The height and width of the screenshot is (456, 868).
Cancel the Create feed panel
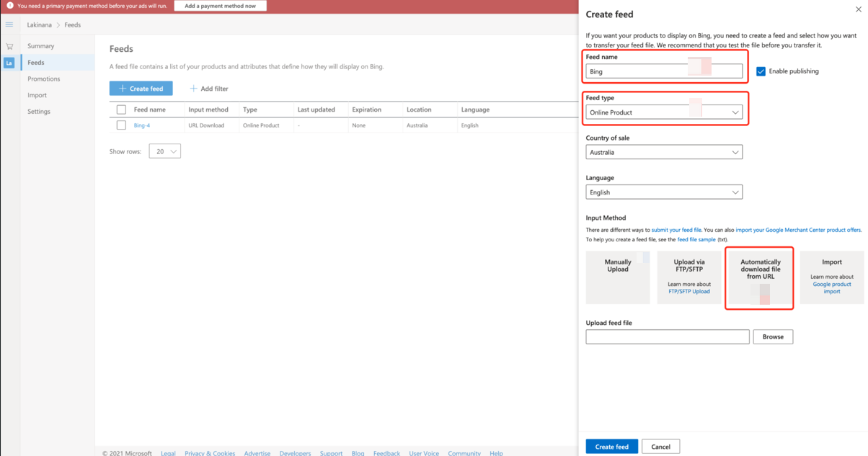[x=661, y=447]
